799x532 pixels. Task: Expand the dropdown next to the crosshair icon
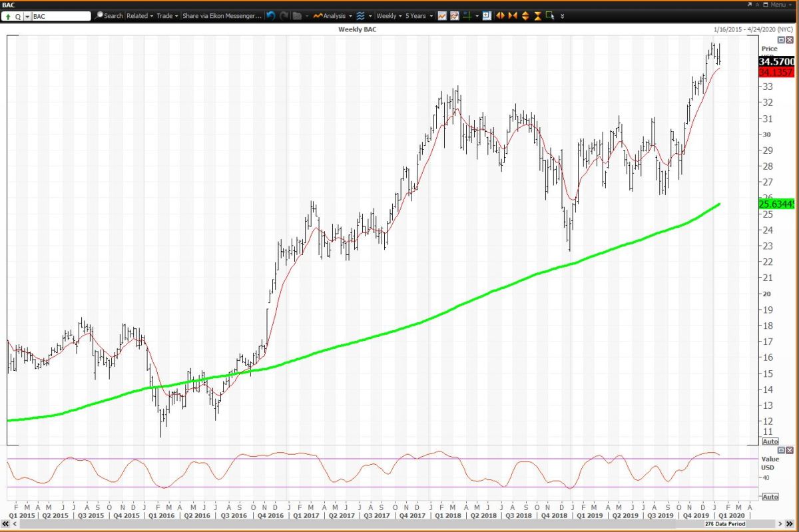pyautogui.click(x=477, y=16)
